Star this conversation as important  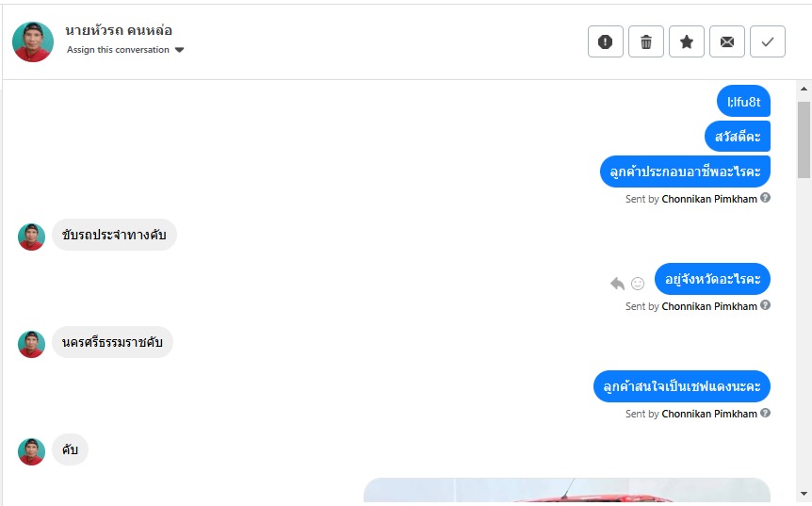coord(687,41)
